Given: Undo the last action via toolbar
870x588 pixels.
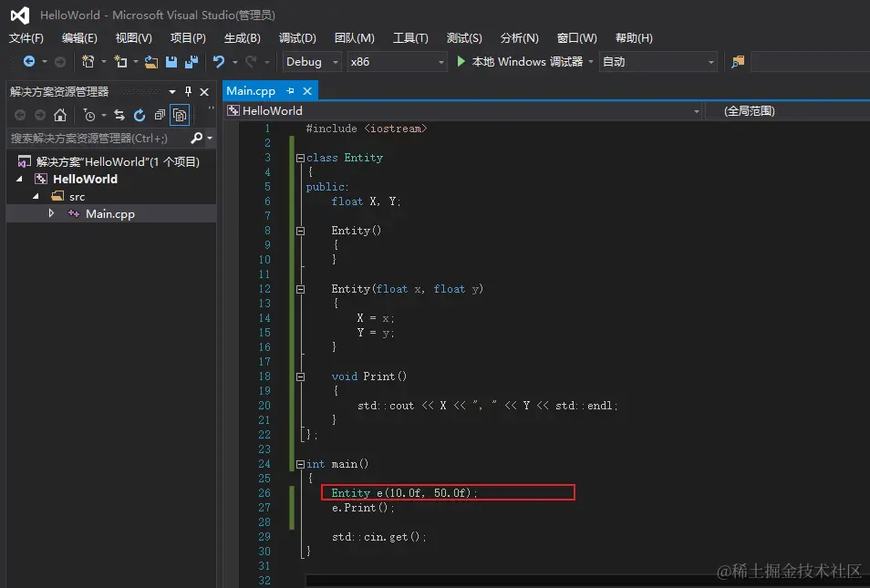Looking at the screenshot, I should [219, 62].
